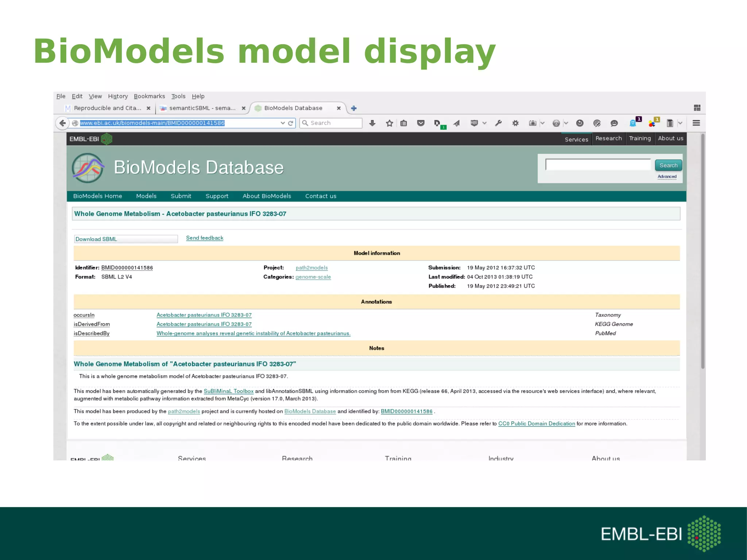Open the wrench developer tools icon

[x=498, y=123]
